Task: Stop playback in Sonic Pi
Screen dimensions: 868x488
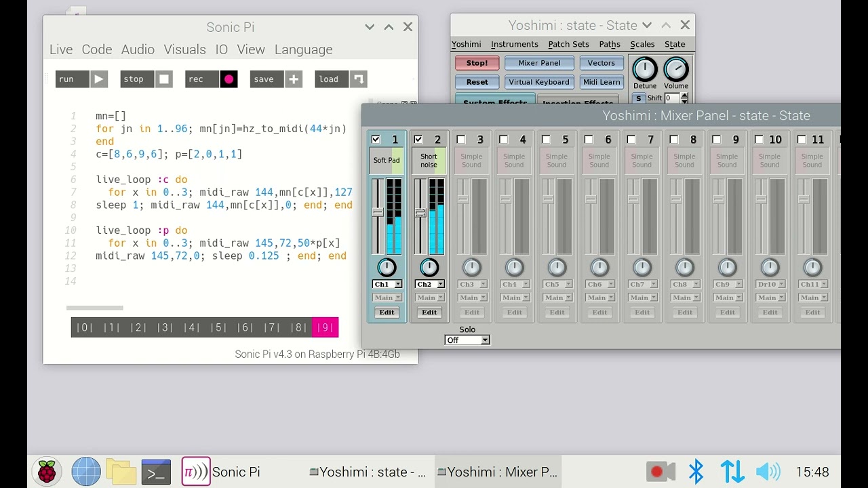Action: 146,79
